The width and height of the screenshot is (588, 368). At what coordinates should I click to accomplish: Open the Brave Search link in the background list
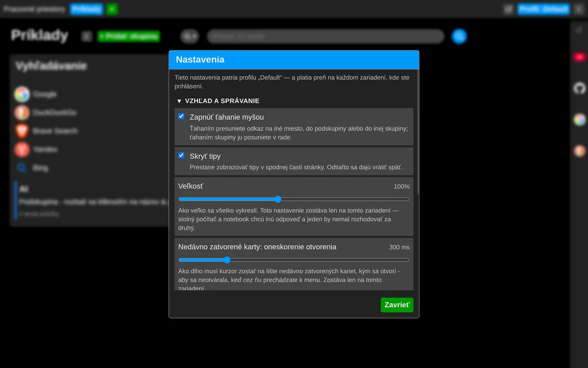pyautogui.click(x=46, y=131)
